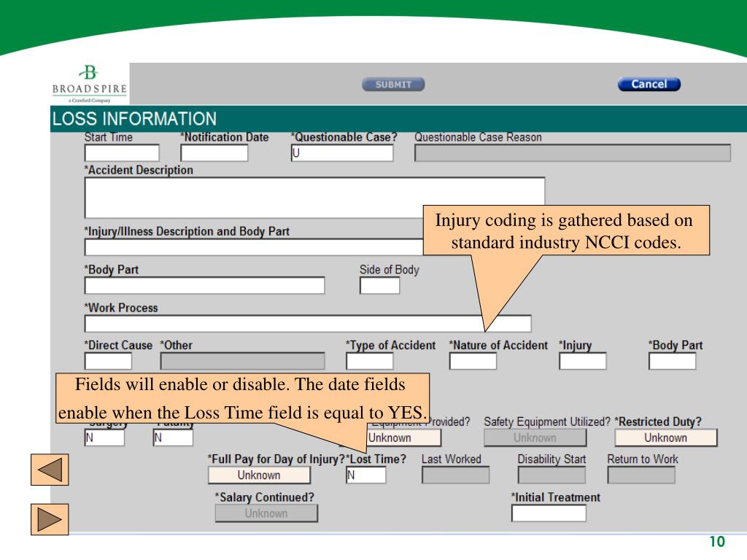The height and width of the screenshot is (560, 747).
Task: Click slide page number 10
Action: 717,542
